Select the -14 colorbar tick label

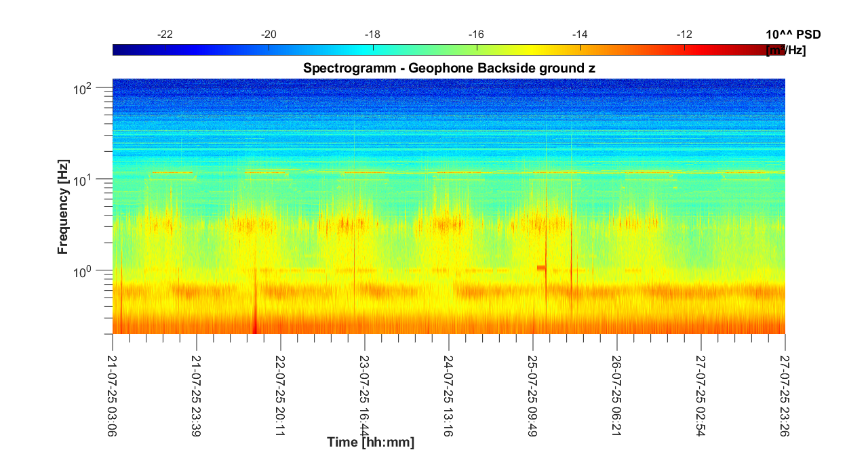580,35
